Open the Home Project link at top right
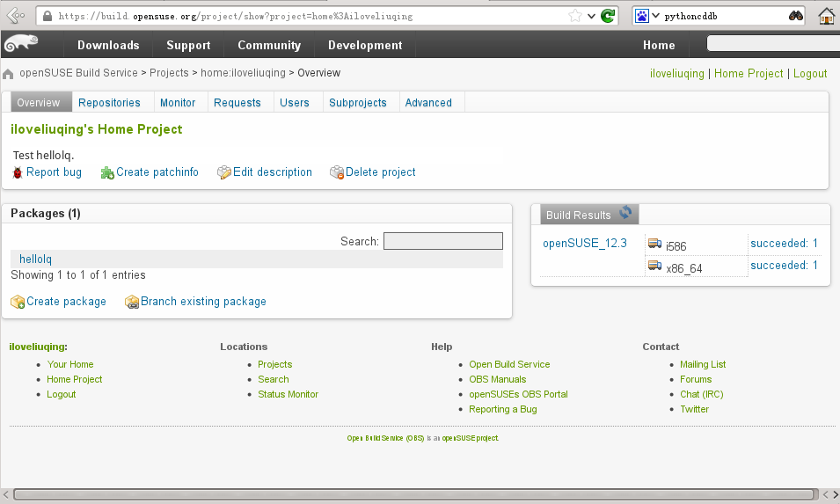 coord(749,73)
